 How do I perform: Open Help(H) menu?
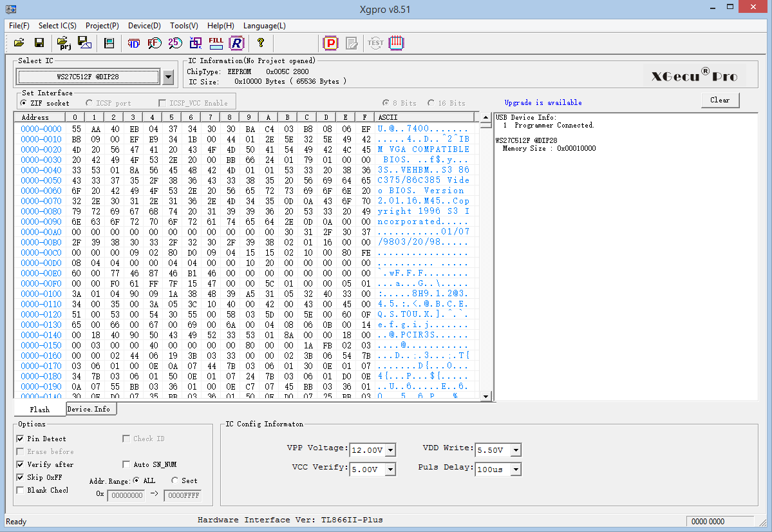pyautogui.click(x=221, y=26)
